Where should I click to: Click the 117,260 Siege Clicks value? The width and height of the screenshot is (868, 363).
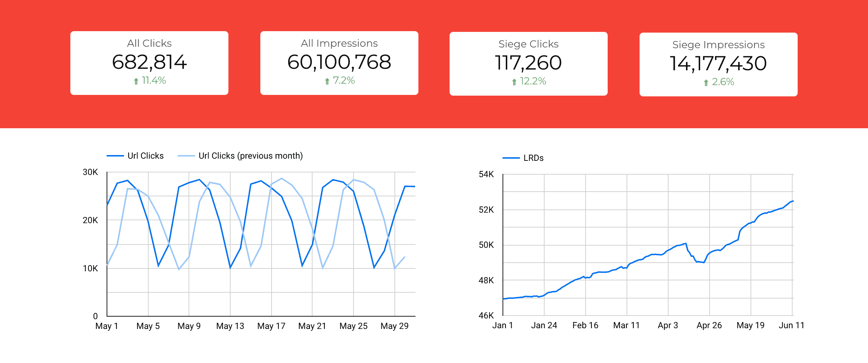pyautogui.click(x=528, y=62)
